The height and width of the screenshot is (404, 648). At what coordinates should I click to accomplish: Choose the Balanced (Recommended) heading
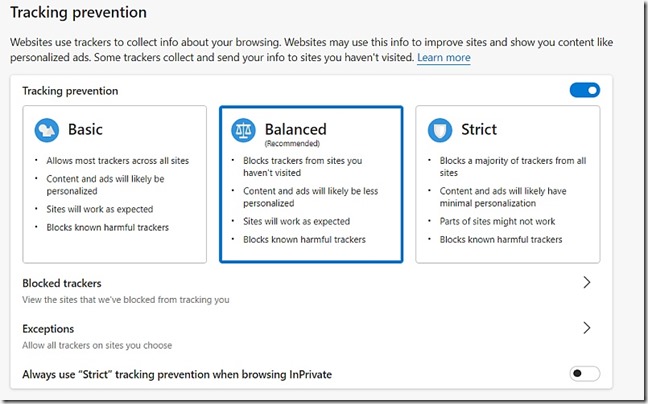pyautogui.click(x=295, y=130)
